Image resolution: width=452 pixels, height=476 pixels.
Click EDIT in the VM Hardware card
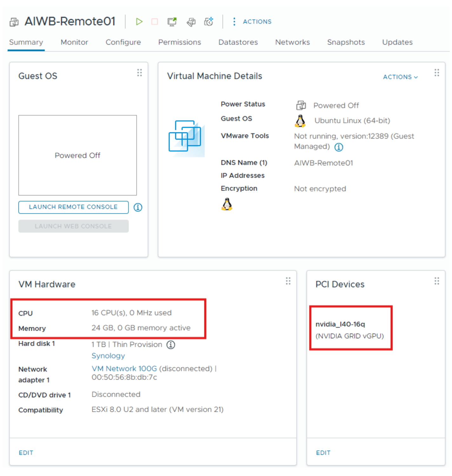point(26,453)
